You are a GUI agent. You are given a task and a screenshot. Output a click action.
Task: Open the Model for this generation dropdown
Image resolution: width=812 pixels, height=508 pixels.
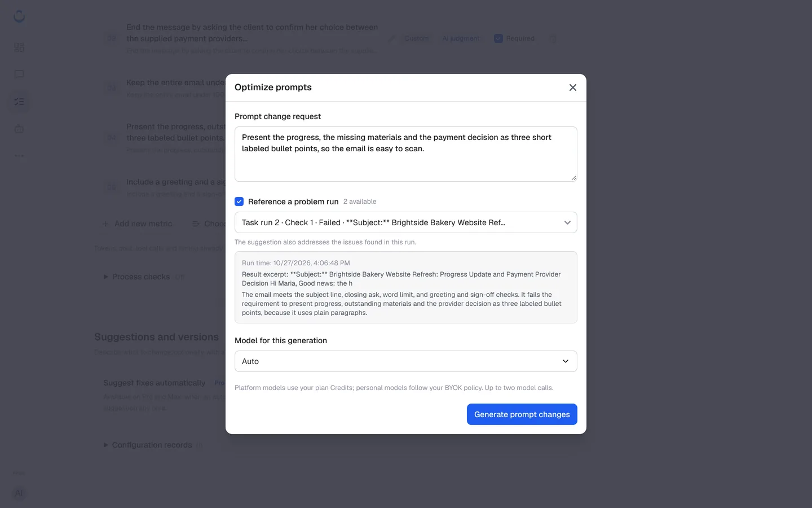point(405,361)
